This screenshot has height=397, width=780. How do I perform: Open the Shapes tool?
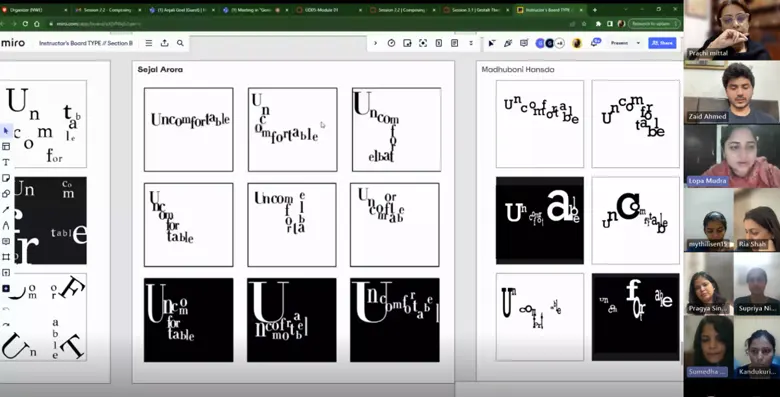click(x=6, y=194)
